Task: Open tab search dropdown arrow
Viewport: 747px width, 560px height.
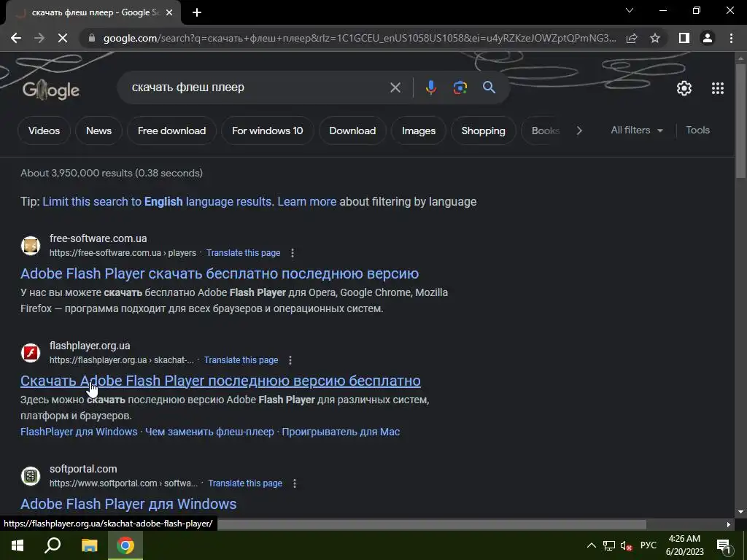Action: 630,10
